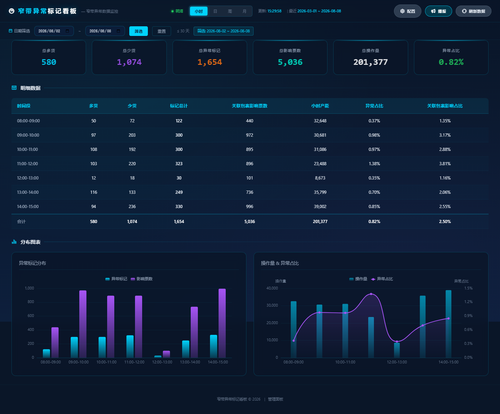Click the 2.50% total in the last column
The height and width of the screenshot is (414, 500).
[x=445, y=221]
